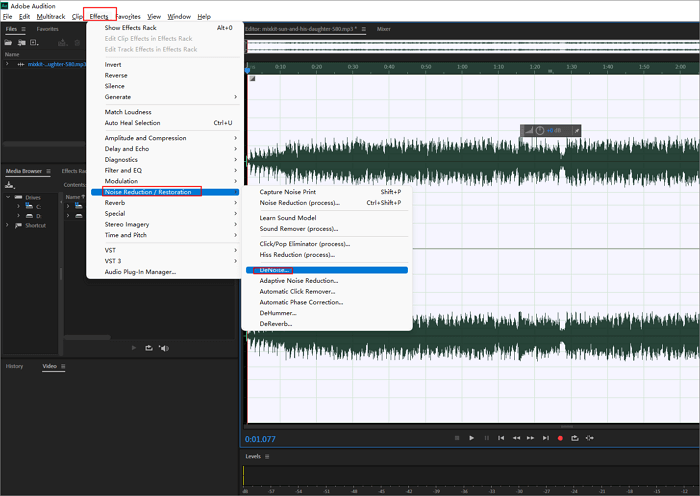Open the File menu
Screen dimensions: 700x496
tap(7, 17)
